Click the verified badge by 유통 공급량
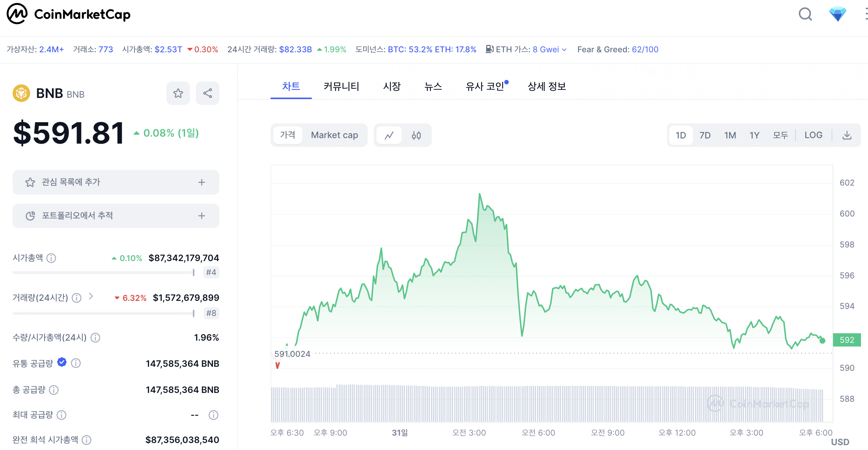Image resolution: width=868 pixels, height=450 pixels. [x=62, y=362]
